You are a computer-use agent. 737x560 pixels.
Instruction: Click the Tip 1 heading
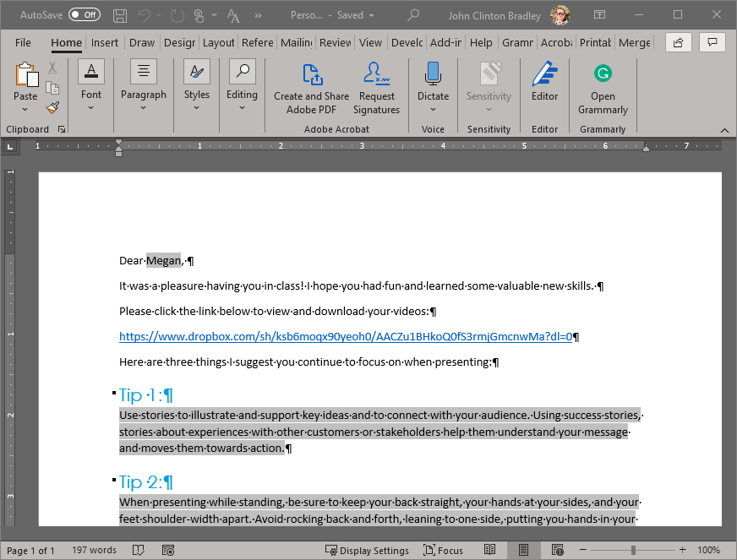[146, 395]
